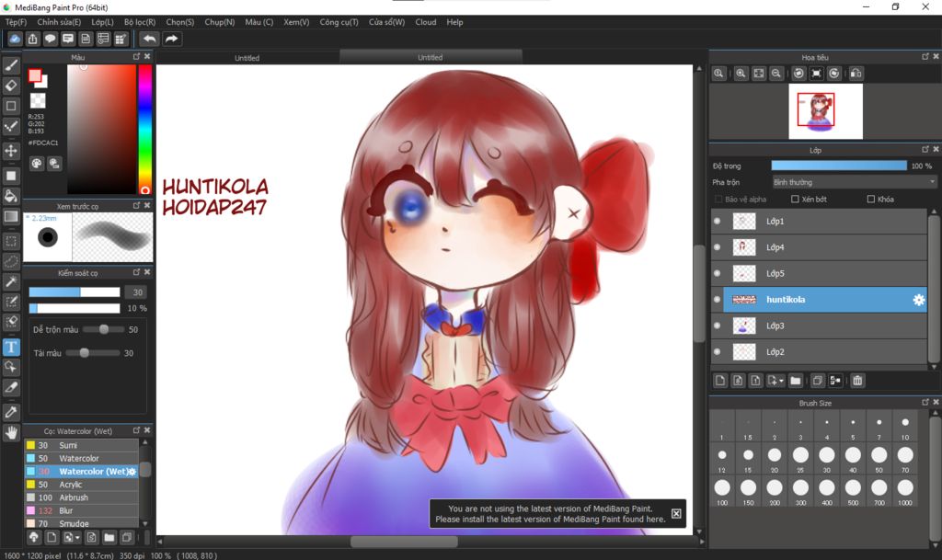942x560 pixels.
Task: Click the Redo arrow in toolbar
Action: point(171,39)
